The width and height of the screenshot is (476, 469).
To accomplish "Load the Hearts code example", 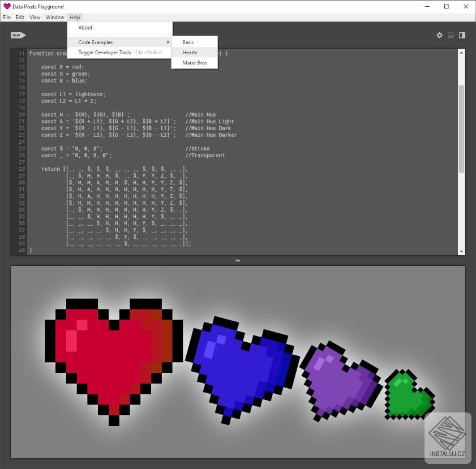I will click(194, 53).
